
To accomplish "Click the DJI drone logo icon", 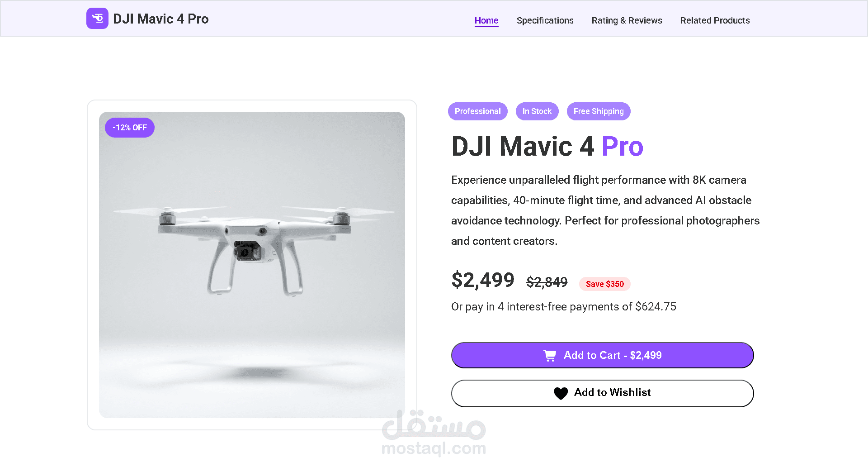I will pos(97,18).
